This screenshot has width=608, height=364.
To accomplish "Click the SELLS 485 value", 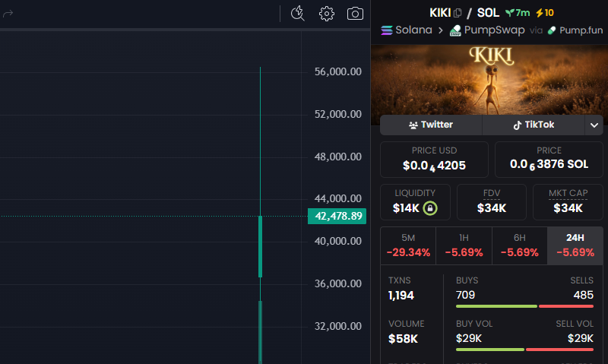I will coord(583,295).
